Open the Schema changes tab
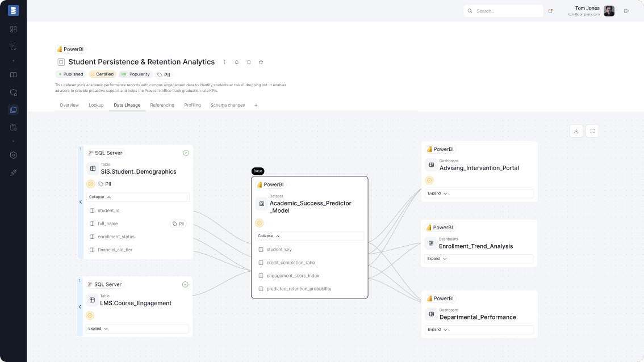644x362 pixels. pos(227,105)
